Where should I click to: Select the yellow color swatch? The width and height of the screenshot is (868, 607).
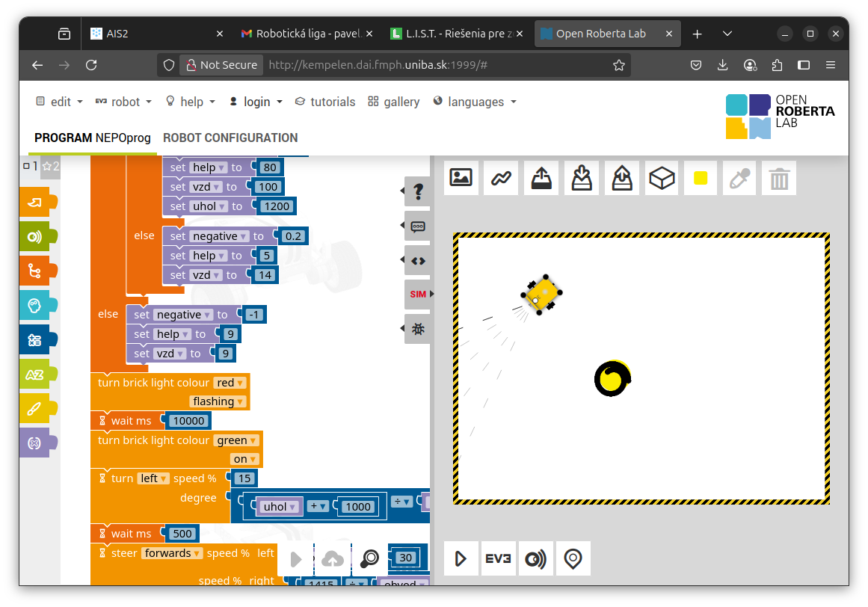click(x=701, y=178)
